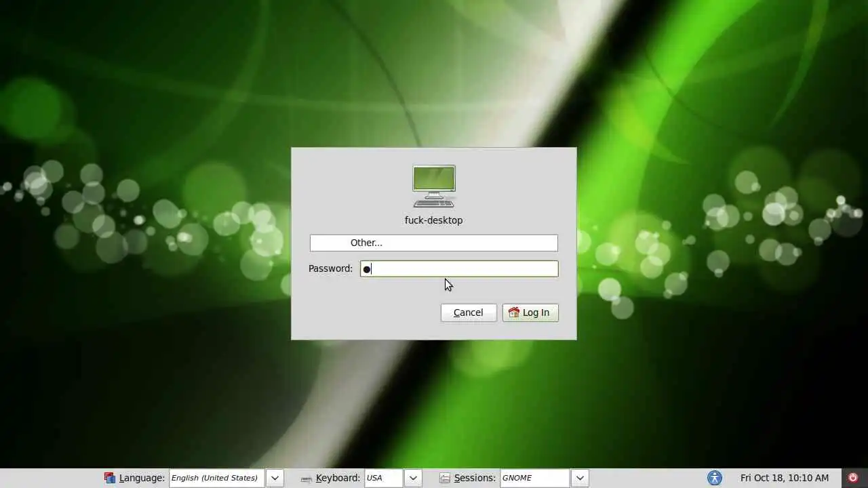Image resolution: width=868 pixels, height=488 pixels.
Task: Open the Keyboard layout dropdown arrow
Action: (x=413, y=478)
